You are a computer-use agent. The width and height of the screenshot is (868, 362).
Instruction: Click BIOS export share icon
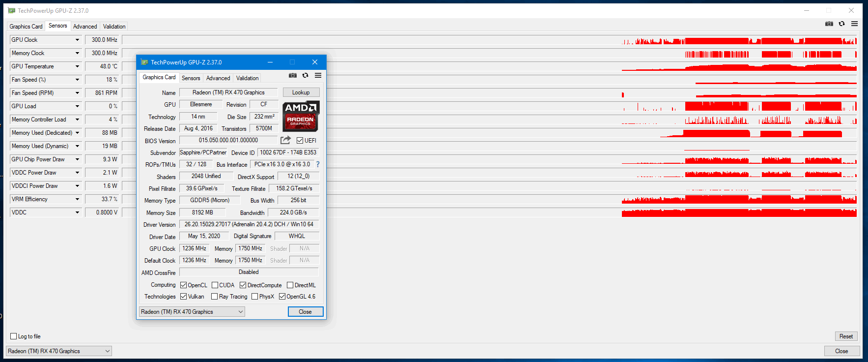pyautogui.click(x=285, y=140)
